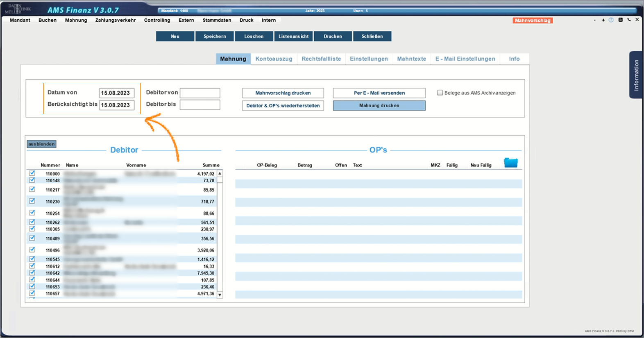Open the Zahlungsverkehr menu
The image size is (644, 338).
point(116,20)
